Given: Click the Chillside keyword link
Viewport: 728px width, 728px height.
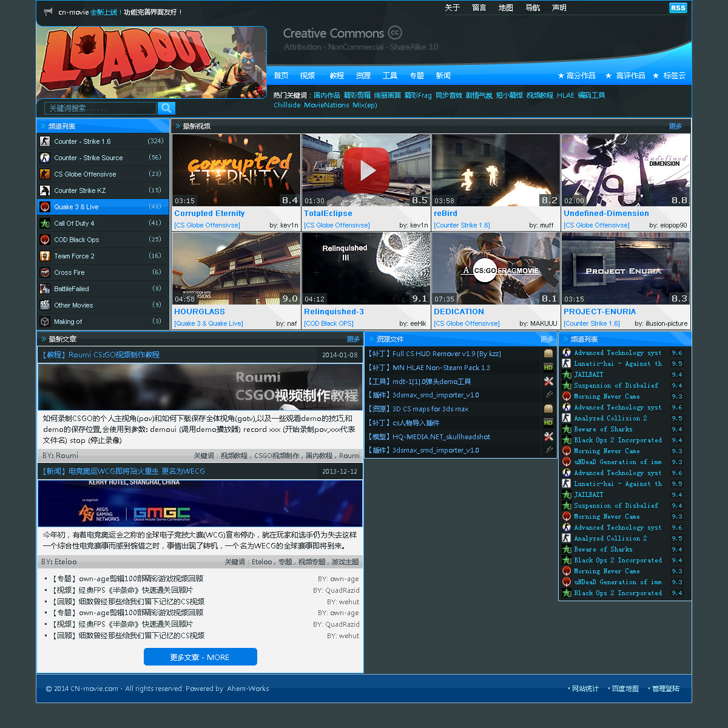Looking at the screenshot, I should (287, 105).
